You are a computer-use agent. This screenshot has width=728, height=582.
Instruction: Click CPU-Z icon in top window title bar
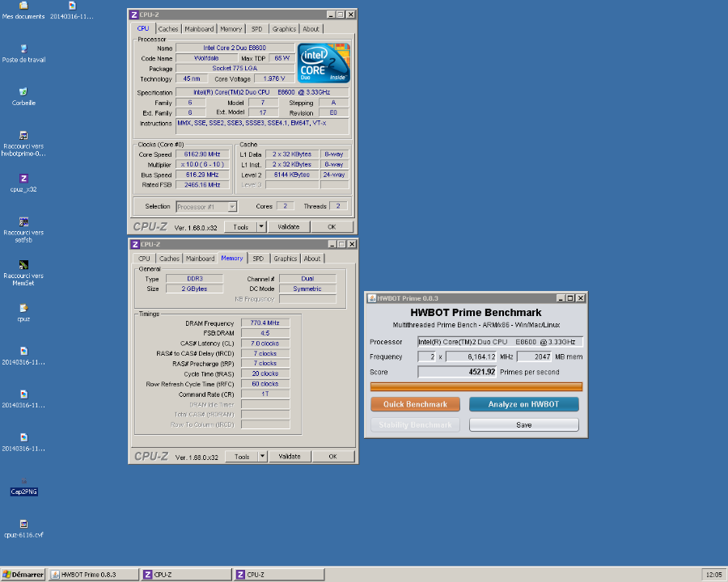(134, 15)
